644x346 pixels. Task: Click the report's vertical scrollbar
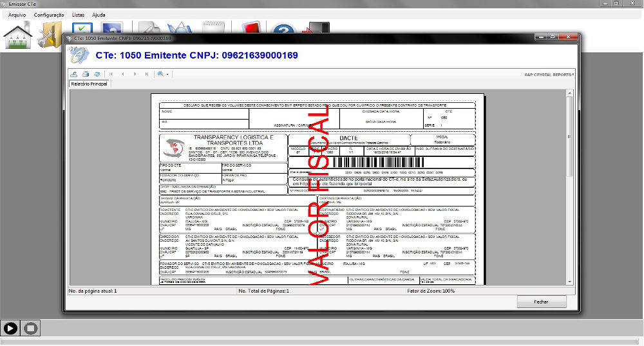point(569,187)
